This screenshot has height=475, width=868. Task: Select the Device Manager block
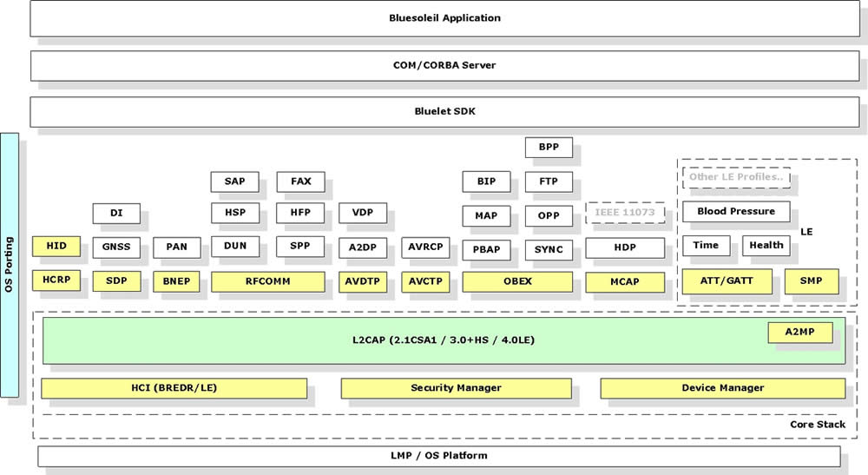pyautogui.click(x=723, y=388)
